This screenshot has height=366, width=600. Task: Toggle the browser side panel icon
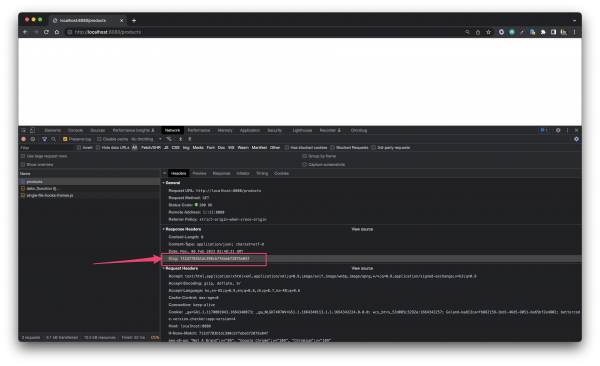click(x=553, y=32)
